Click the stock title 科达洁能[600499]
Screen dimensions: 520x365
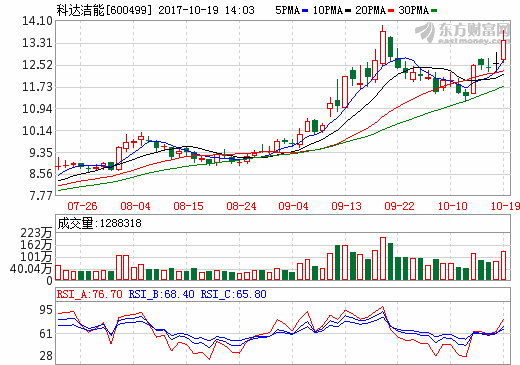pyautogui.click(x=104, y=10)
